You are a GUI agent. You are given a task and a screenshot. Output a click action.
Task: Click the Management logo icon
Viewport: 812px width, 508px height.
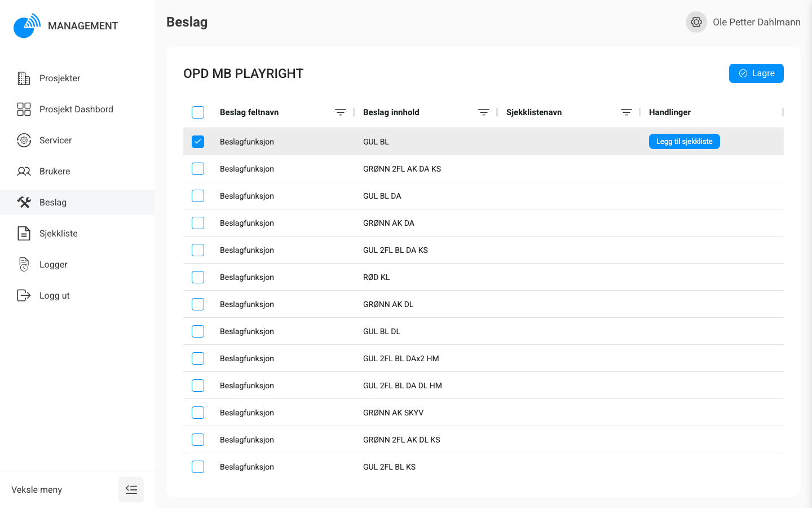(27, 25)
